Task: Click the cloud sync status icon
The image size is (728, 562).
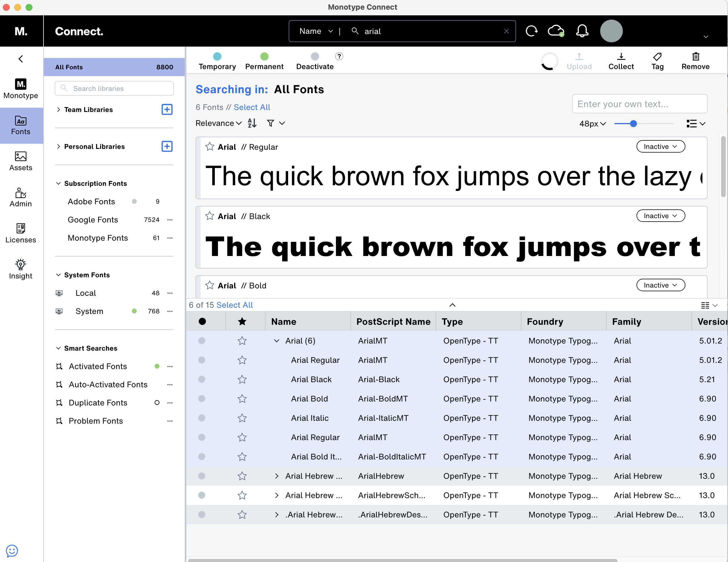Action: point(556,31)
